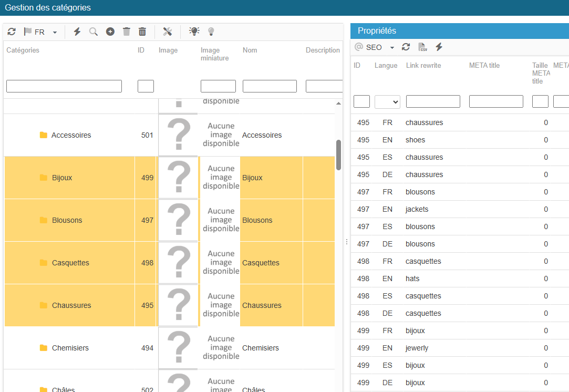The height and width of the screenshot is (392, 569).
Task: Click the Chemisiers folder icon
Action: (x=44, y=348)
